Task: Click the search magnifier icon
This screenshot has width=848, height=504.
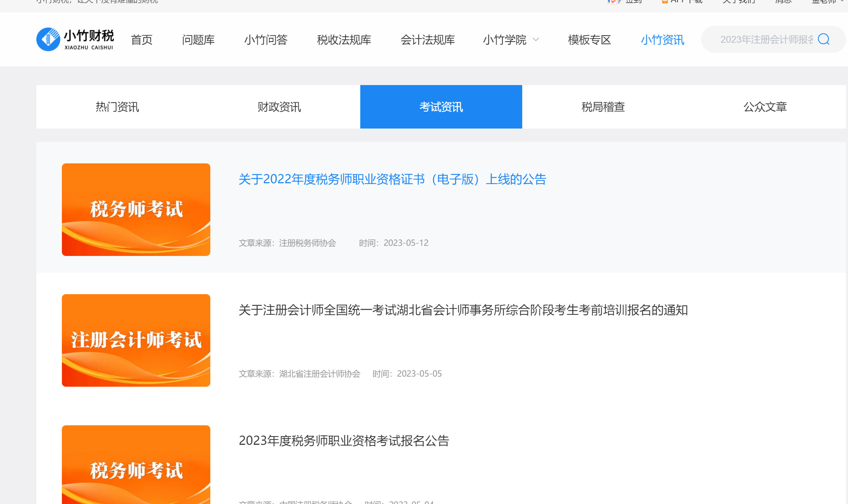Action: click(824, 39)
